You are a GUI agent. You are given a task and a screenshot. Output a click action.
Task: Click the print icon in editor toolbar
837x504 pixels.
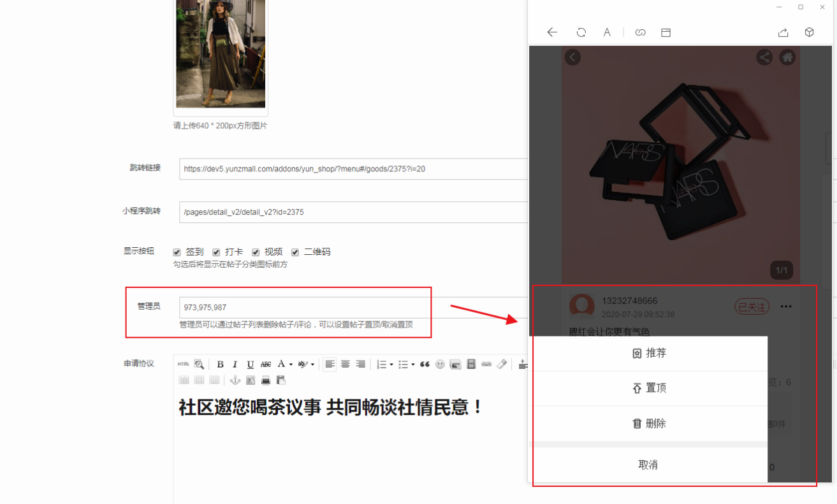point(266,380)
